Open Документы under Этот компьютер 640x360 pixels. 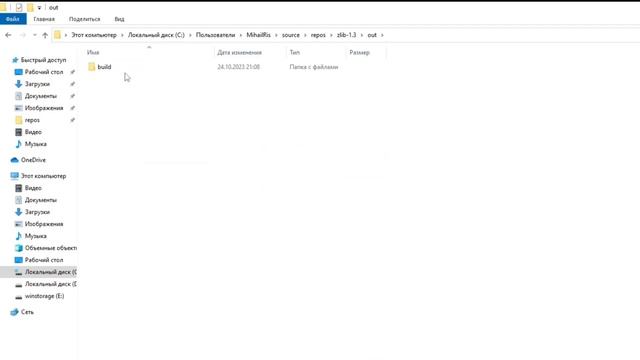pos(40,200)
